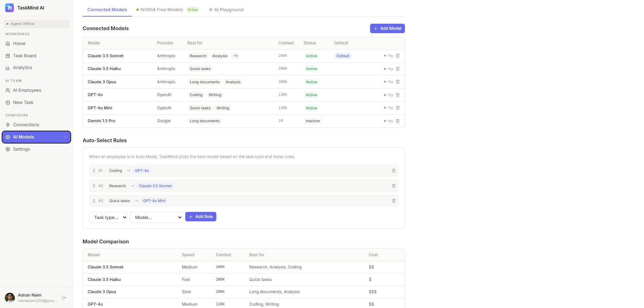
Task: Click the TaskMind AI logo icon
Action: pos(9,8)
